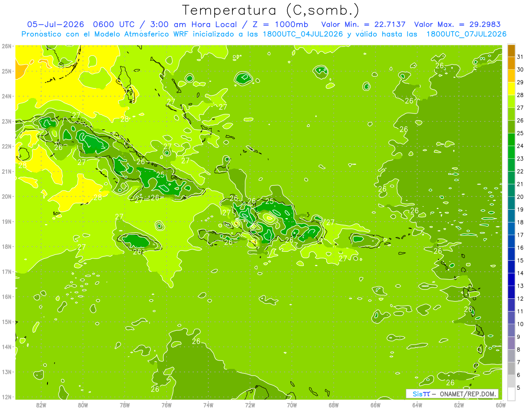Click the valid-until time "1800UTC_07JUL2026"

pyautogui.click(x=466, y=34)
